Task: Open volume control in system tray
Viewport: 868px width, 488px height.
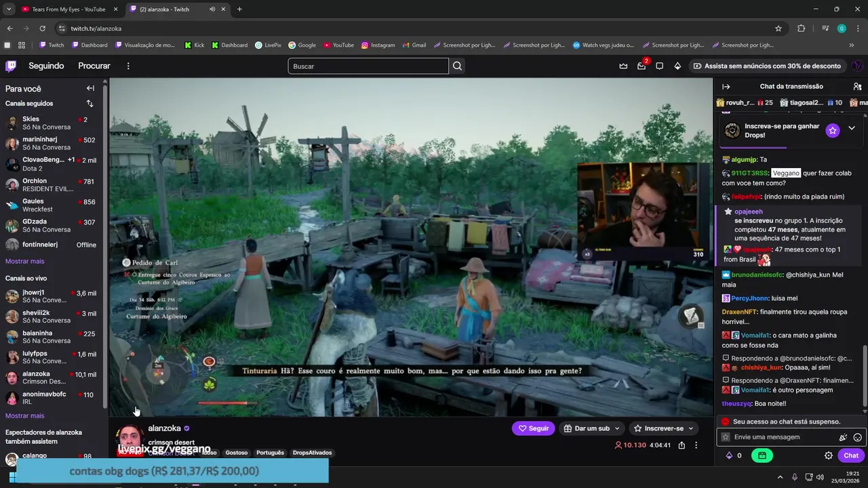Action: [x=820, y=477]
